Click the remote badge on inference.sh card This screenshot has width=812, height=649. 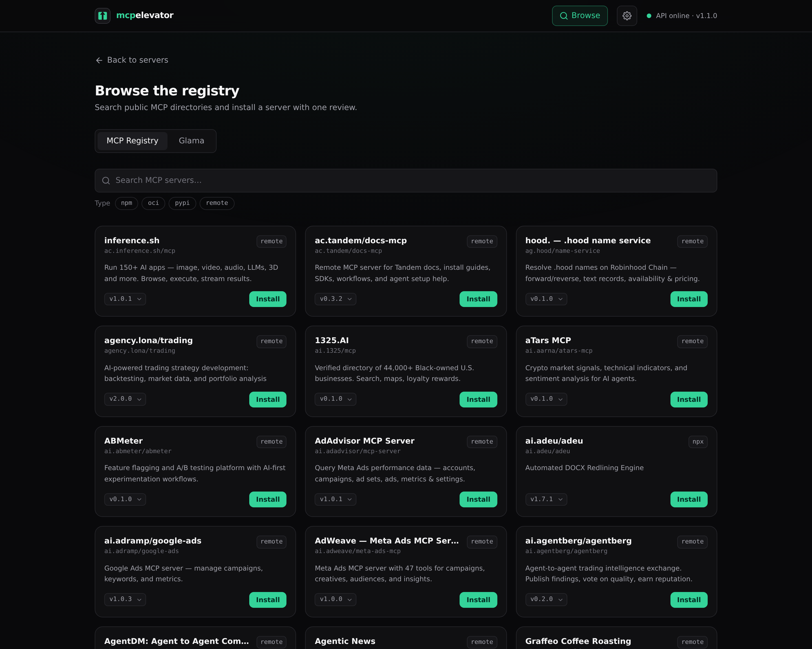272,241
